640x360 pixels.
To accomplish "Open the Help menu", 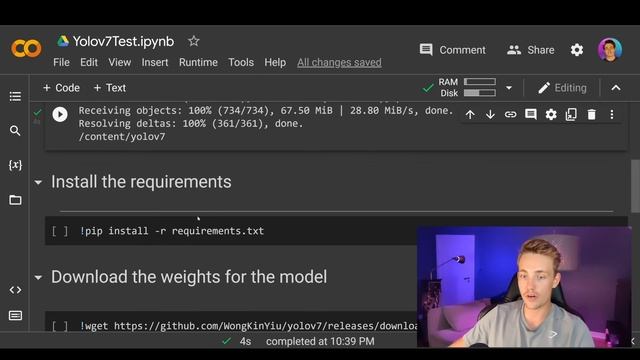I will [x=275, y=62].
